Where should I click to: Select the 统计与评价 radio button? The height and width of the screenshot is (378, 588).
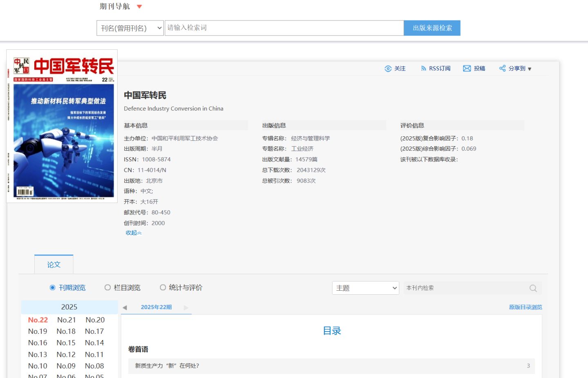[163, 288]
